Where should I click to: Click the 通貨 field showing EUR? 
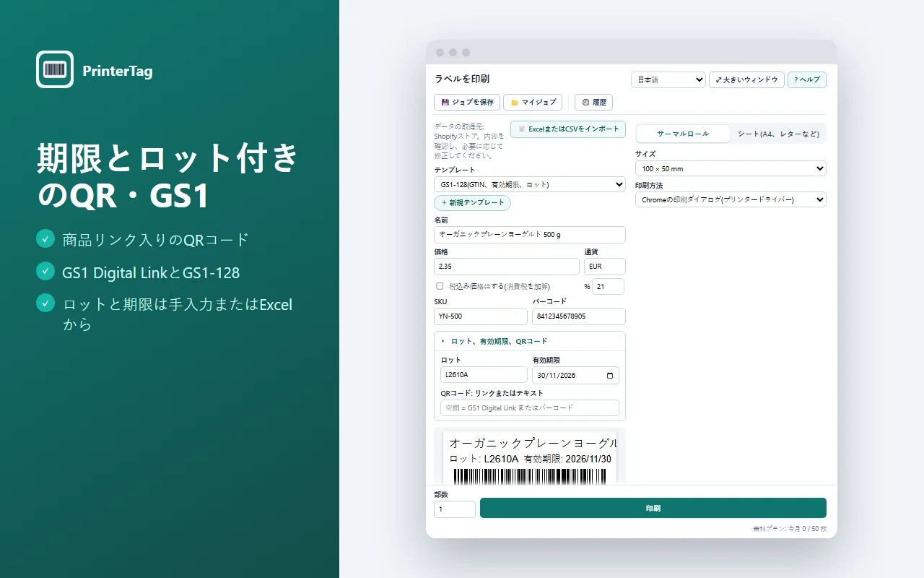(605, 267)
